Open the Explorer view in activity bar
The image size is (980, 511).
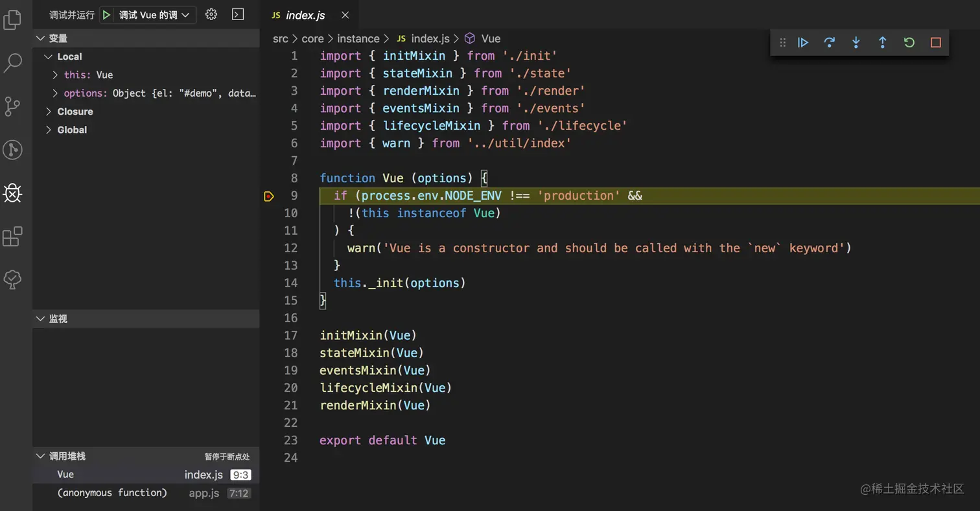point(13,20)
